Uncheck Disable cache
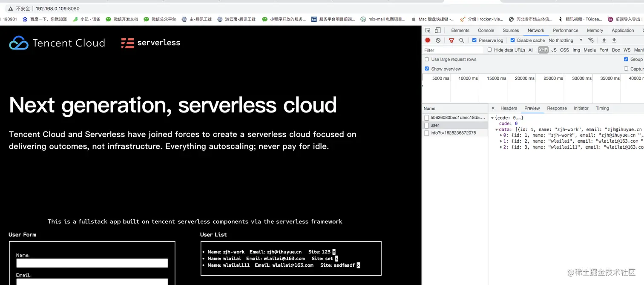The height and width of the screenshot is (285, 644). click(513, 40)
